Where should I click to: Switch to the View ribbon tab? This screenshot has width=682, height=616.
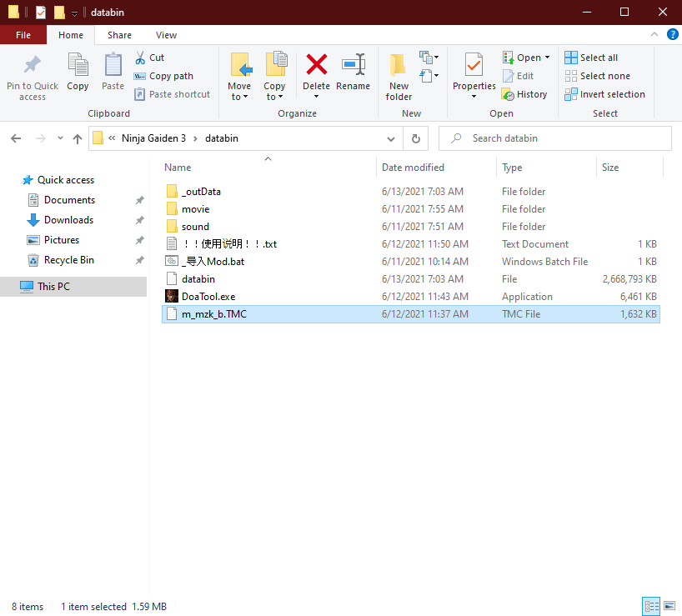[166, 35]
